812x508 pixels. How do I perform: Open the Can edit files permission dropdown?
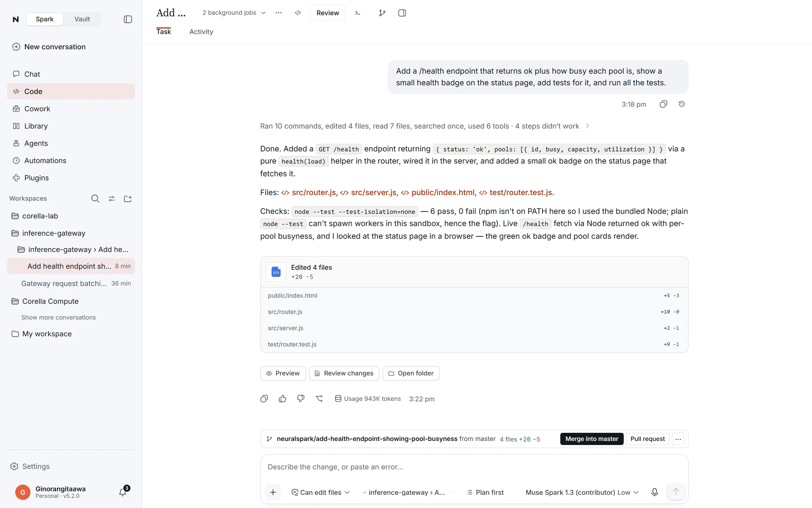click(x=320, y=492)
